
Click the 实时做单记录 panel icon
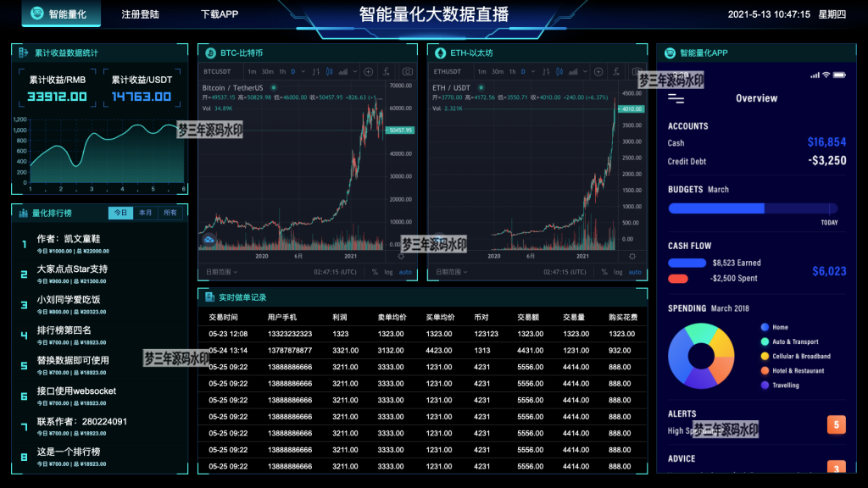click(210, 297)
